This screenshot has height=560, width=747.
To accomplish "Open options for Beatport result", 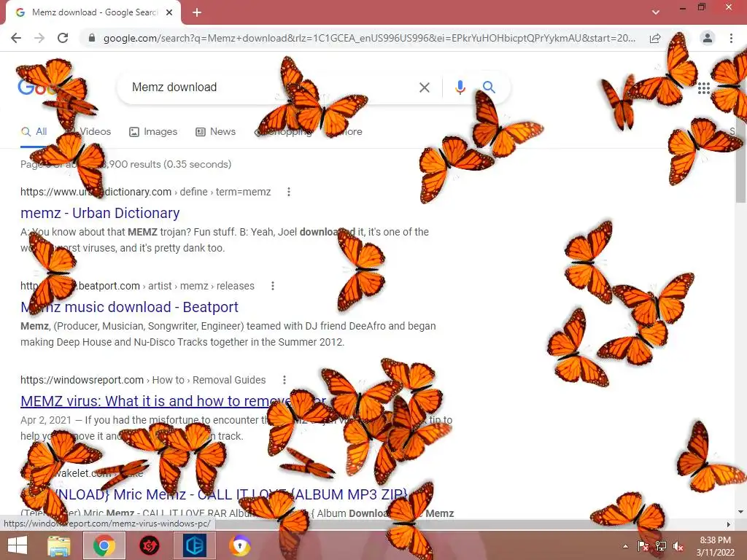I will [x=273, y=286].
